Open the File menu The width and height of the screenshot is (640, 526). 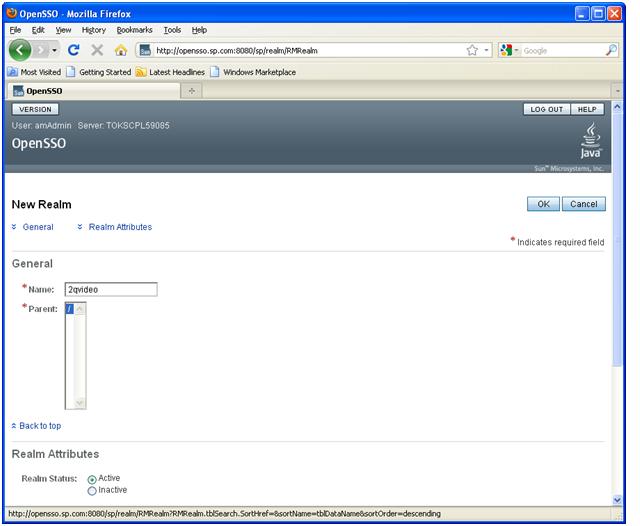click(x=15, y=30)
